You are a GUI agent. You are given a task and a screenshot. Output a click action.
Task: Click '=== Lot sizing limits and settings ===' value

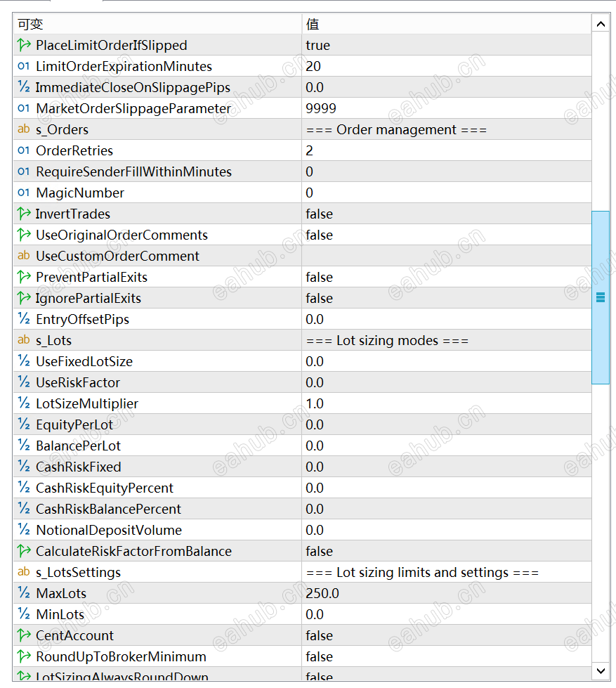pyautogui.click(x=422, y=572)
